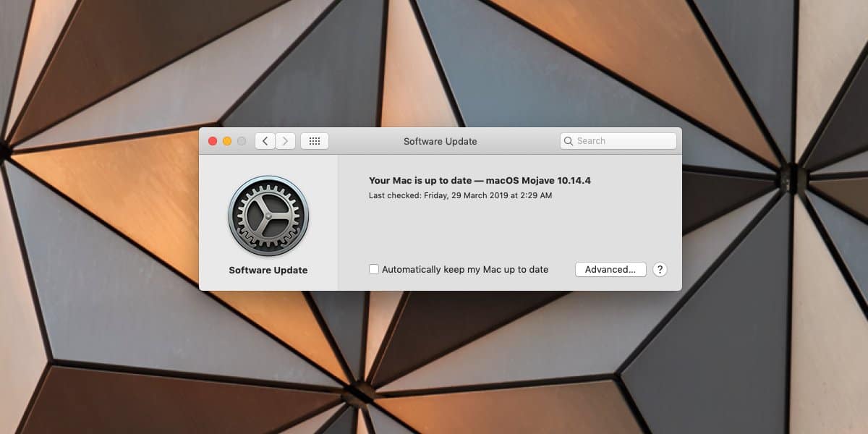The height and width of the screenshot is (434, 868).
Task: Click the "Last checked" date text
Action: [x=461, y=195]
